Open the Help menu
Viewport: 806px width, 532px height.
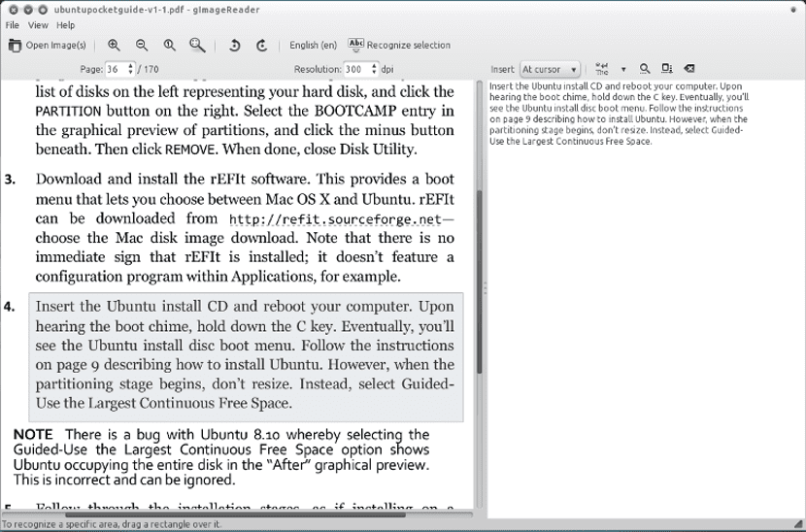pyautogui.click(x=65, y=25)
